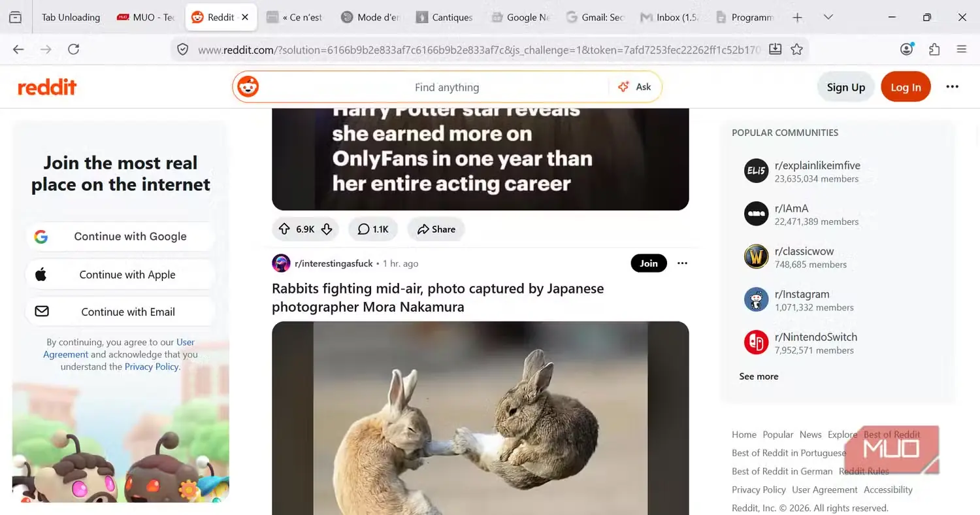Reload the current Reddit page
This screenshot has width=980, height=515.
pyautogui.click(x=74, y=49)
